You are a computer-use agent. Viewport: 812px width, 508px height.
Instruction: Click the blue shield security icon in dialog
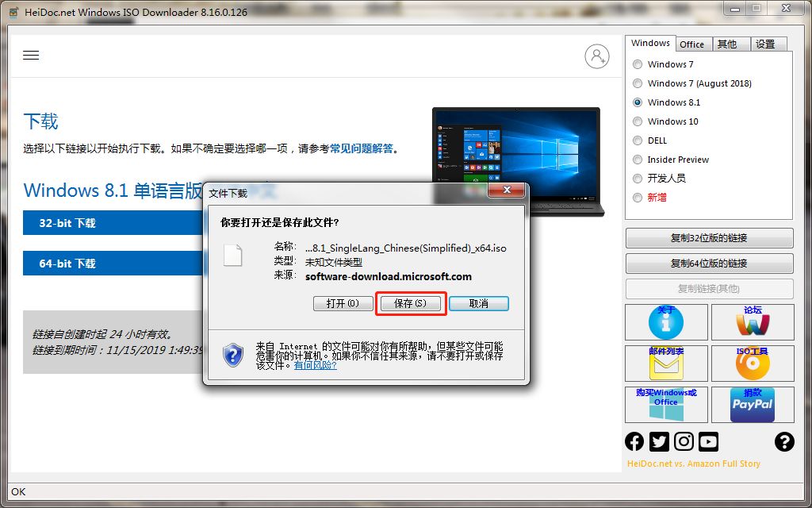pyautogui.click(x=233, y=355)
